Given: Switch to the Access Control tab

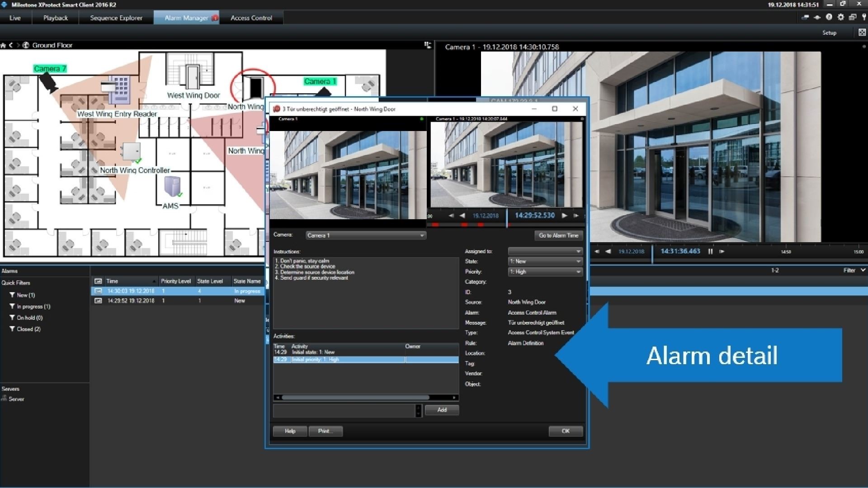Looking at the screenshot, I should 251,18.
